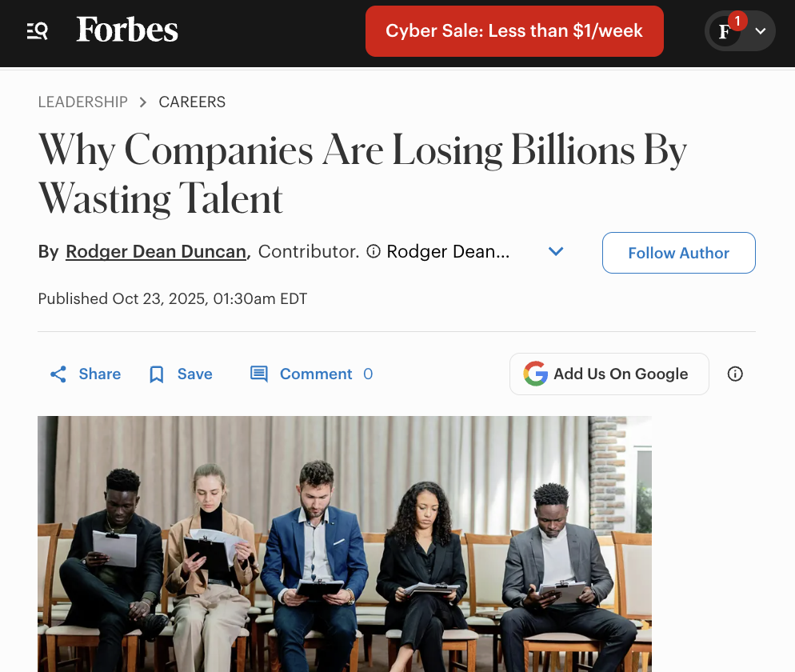The height and width of the screenshot is (672, 795).
Task: Open the search icon beside the Forbes logo
Action: [x=37, y=31]
